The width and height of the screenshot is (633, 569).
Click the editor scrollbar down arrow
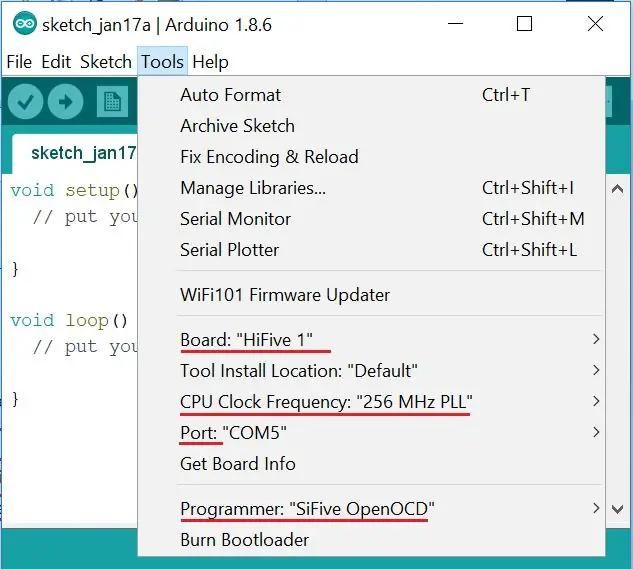(x=618, y=510)
